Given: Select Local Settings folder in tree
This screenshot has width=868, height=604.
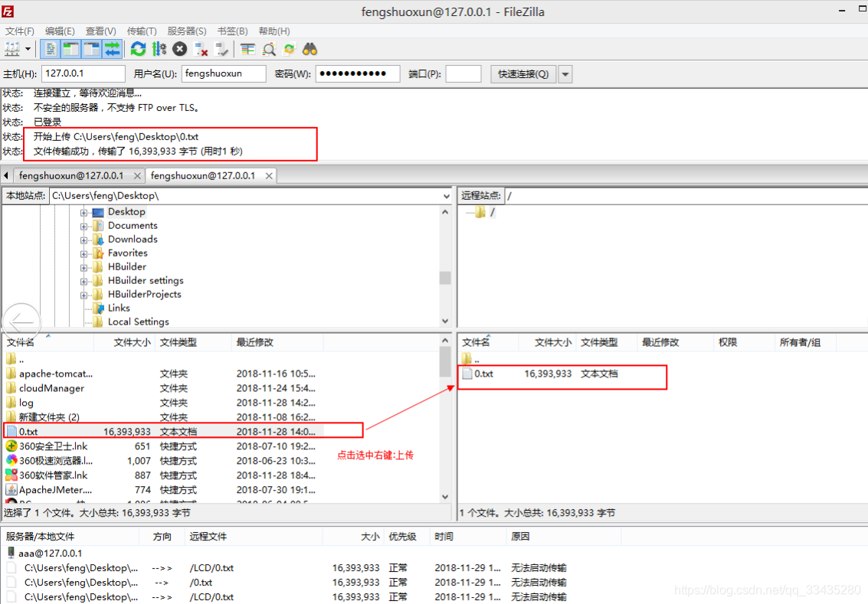Looking at the screenshot, I should [x=139, y=322].
